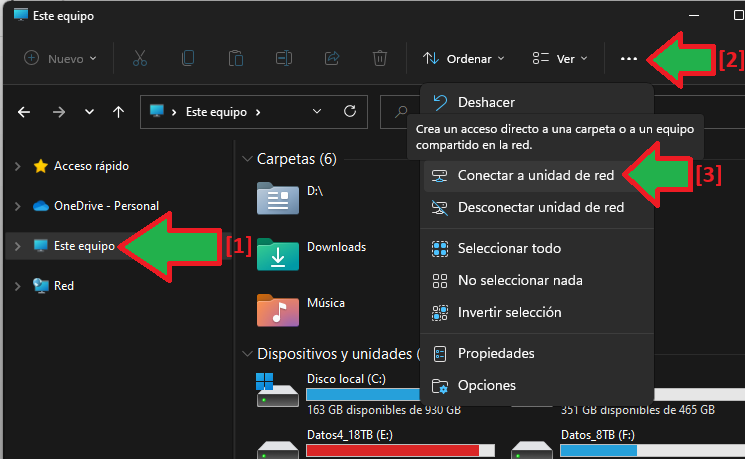Open Opciones from the menu
Viewport: 745px width, 459px height.
click(537, 385)
